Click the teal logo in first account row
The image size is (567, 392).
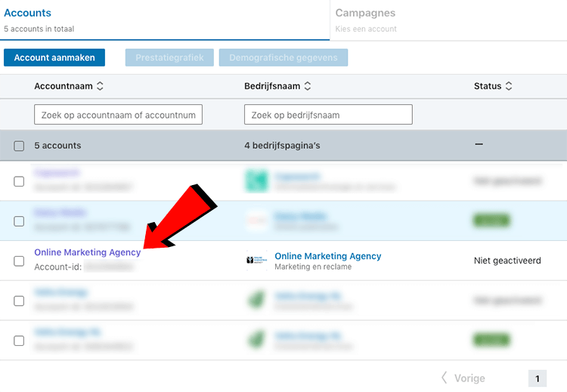pyautogui.click(x=257, y=181)
